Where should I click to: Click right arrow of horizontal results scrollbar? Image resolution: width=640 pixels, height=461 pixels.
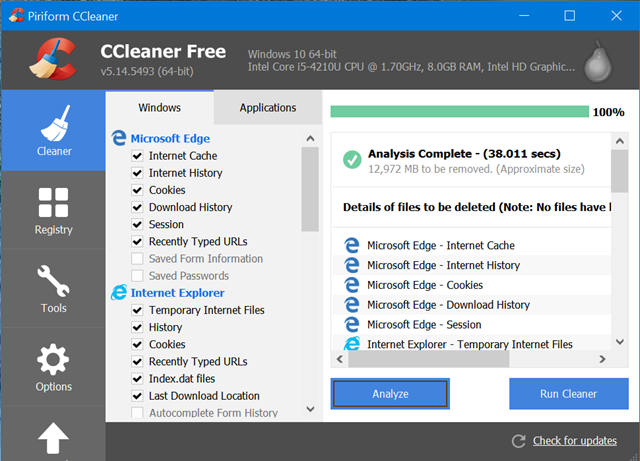pos(602,359)
